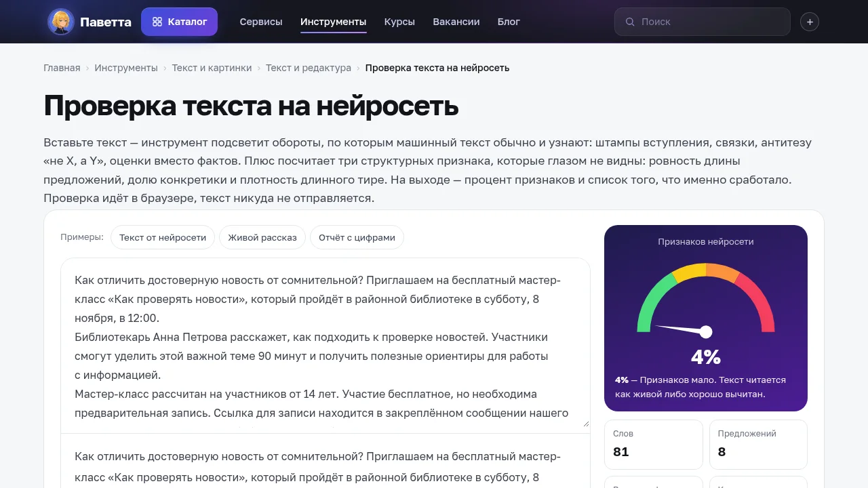Click the Примеры: label

[x=82, y=237]
